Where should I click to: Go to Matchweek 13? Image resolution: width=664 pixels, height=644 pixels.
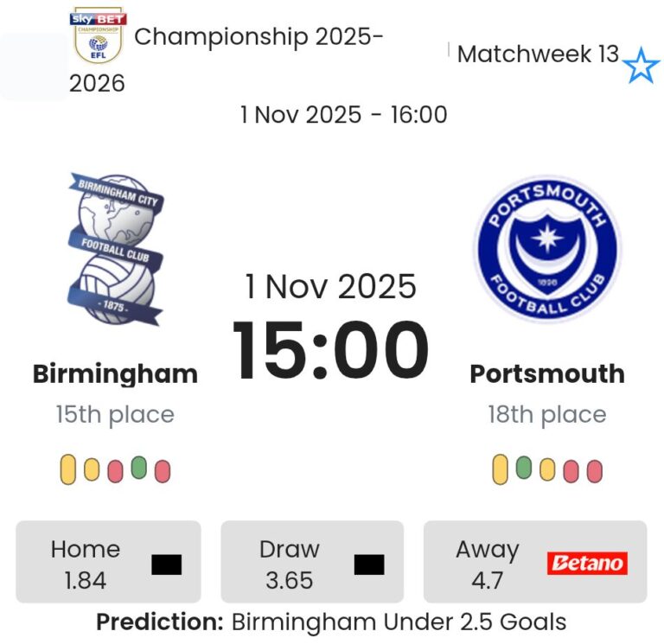coord(538,54)
